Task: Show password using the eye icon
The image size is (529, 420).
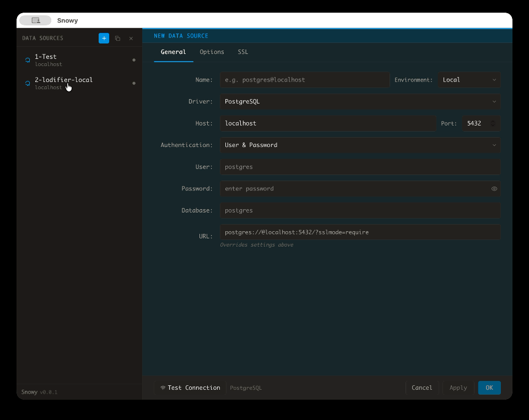Action: (x=494, y=189)
